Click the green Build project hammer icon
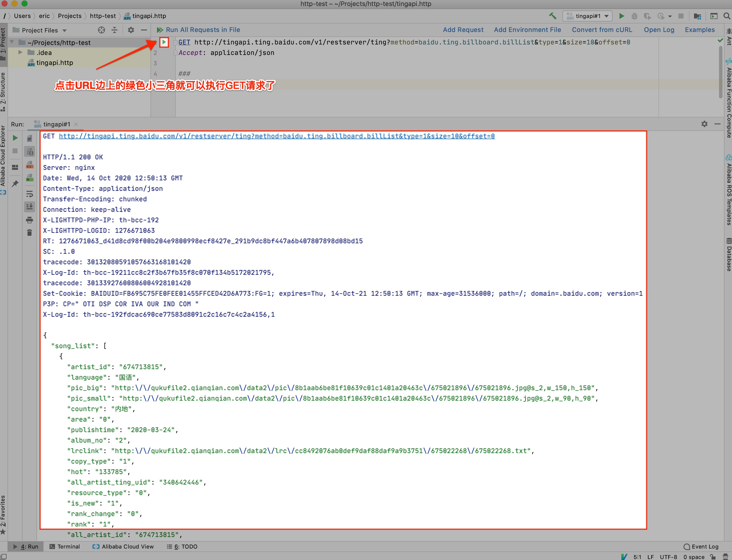 tap(553, 16)
